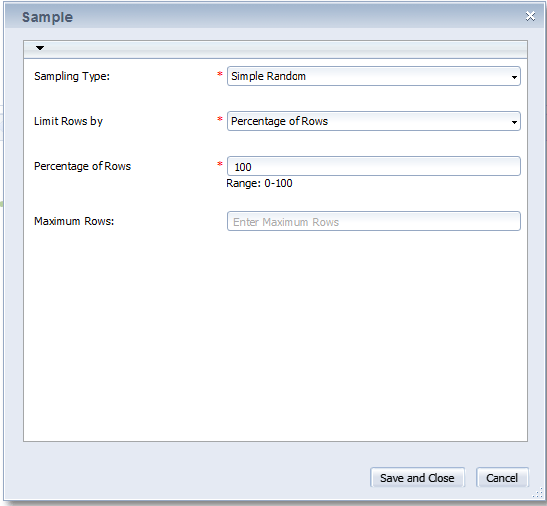Click the red asterisk beside Sampling Type
547x506 pixels.
(x=220, y=74)
